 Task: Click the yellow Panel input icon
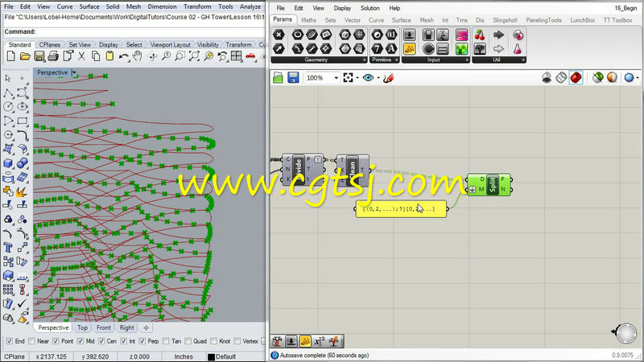click(409, 49)
